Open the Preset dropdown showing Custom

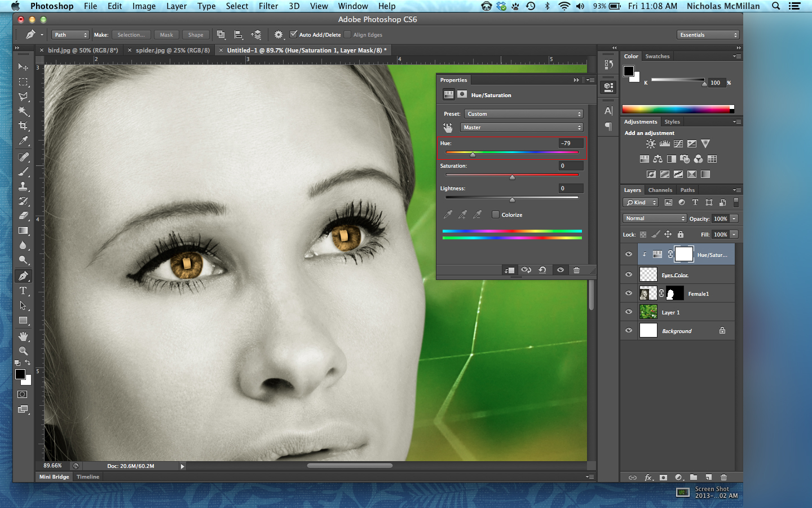[523, 114]
